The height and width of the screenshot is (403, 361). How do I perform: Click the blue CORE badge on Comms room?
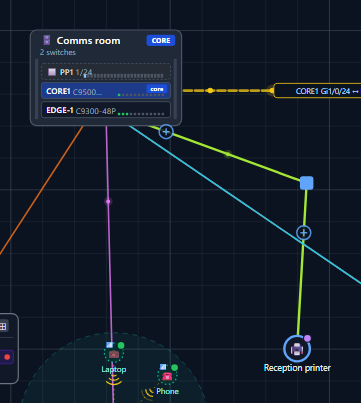161,40
